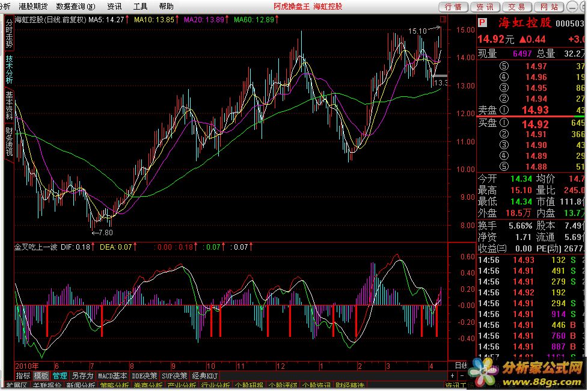Click the DIF: 0.18 value label
Screen dimensions: 588x391
tap(75, 247)
